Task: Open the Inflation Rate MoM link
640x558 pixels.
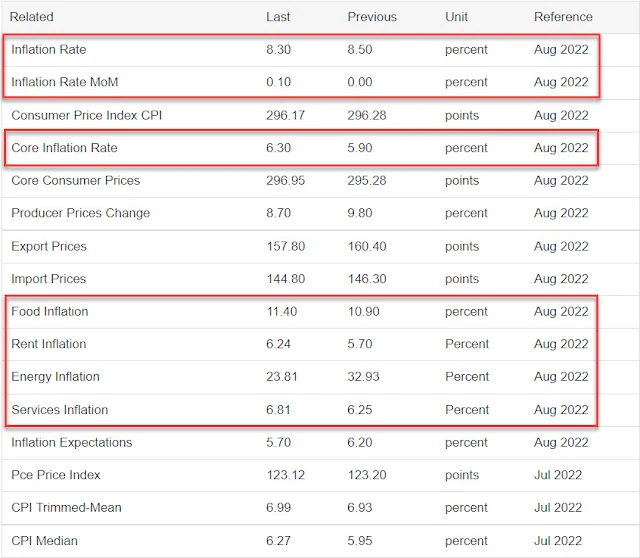Action: [64, 82]
